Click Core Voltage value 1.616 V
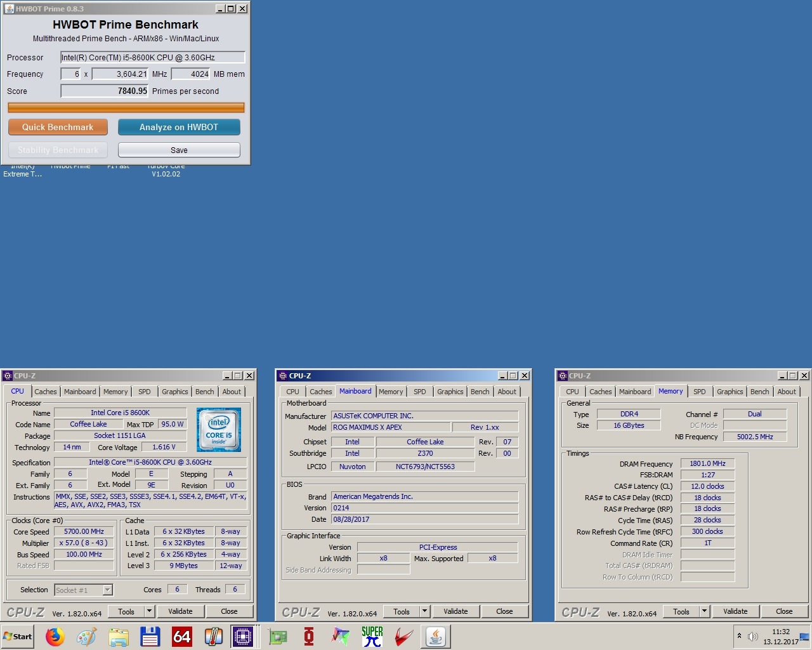 point(164,447)
